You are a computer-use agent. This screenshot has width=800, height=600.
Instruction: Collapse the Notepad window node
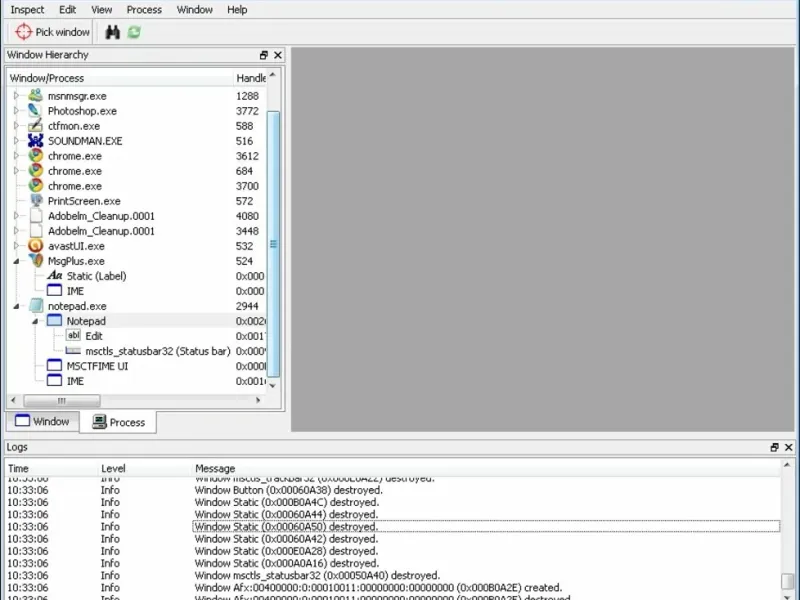tap(35, 321)
